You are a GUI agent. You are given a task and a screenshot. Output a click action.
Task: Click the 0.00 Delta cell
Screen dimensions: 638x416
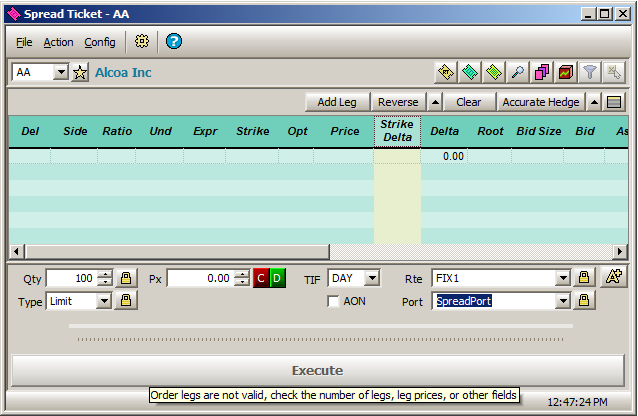point(444,156)
